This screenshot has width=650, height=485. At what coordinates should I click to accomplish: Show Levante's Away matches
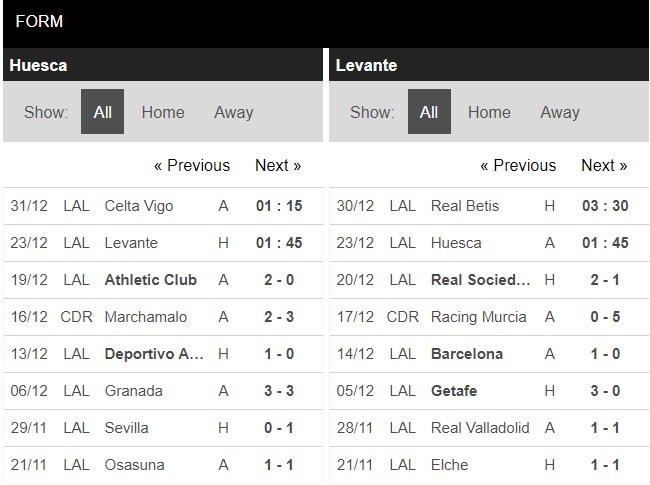pos(560,112)
